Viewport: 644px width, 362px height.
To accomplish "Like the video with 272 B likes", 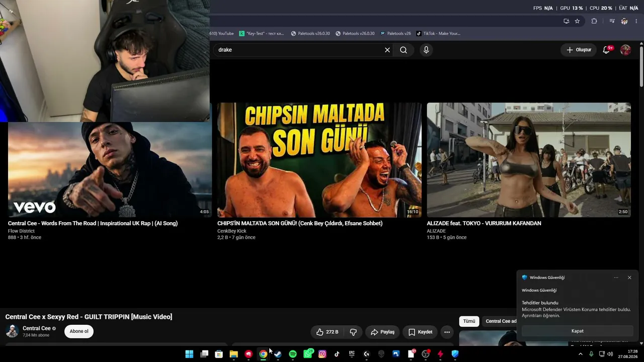I will click(327, 332).
